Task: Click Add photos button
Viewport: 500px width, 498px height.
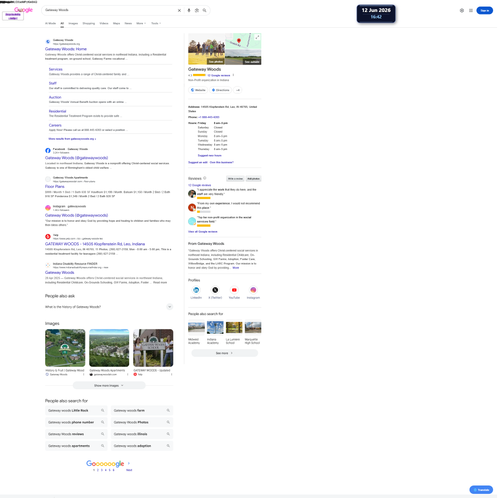Action: point(253,179)
